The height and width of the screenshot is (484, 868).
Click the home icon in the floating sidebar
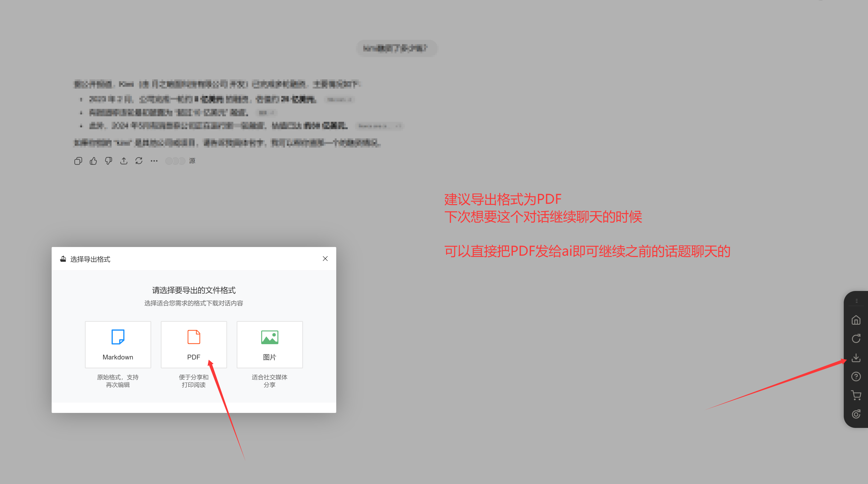(856, 320)
